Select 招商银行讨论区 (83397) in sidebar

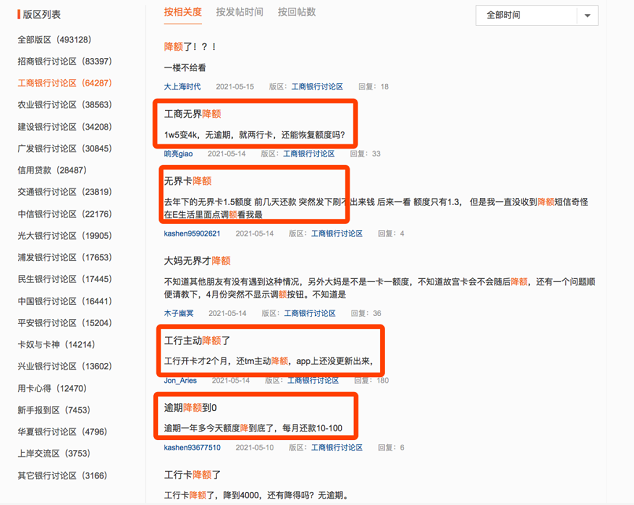[x=65, y=61]
